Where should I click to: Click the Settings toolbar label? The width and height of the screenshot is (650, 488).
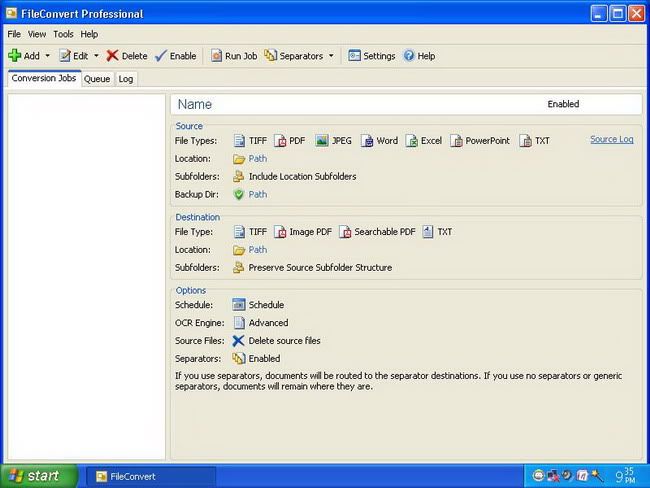coord(379,56)
